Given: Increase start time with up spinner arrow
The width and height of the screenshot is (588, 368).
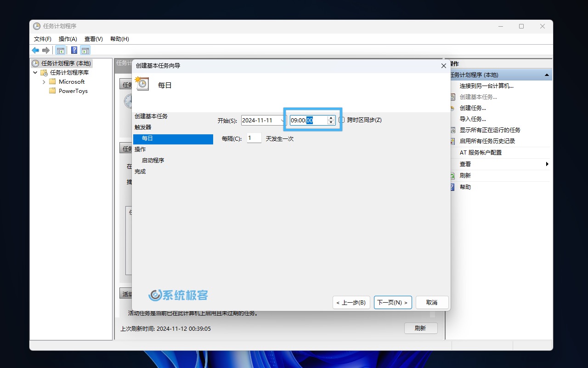Looking at the screenshot, I should (x=331, y=118).
